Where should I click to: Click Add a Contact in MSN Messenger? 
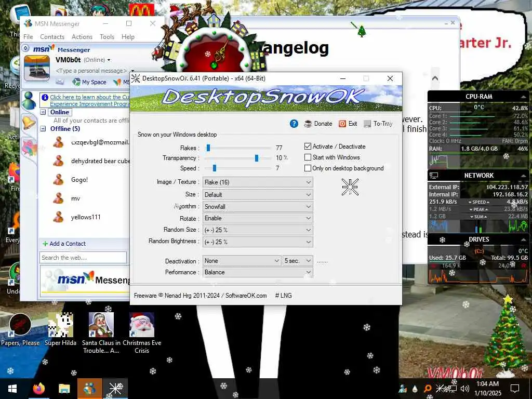pos(64,244)
